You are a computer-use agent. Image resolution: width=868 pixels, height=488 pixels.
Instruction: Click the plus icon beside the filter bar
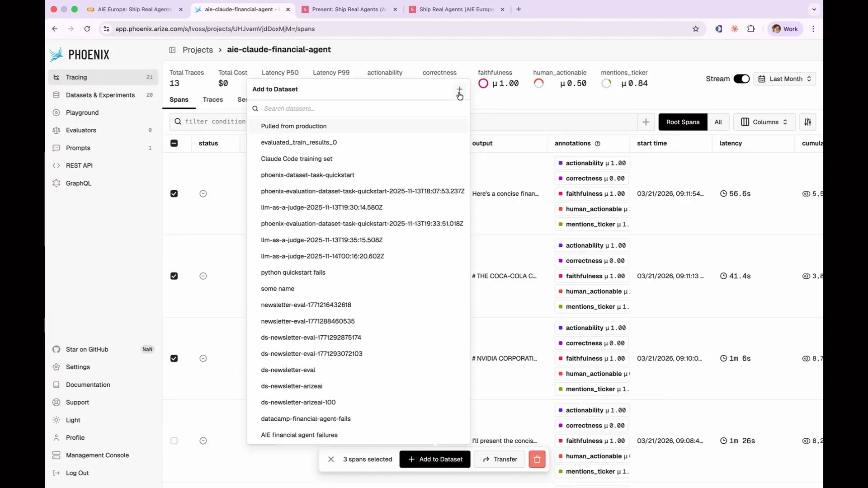pos(646,122)
